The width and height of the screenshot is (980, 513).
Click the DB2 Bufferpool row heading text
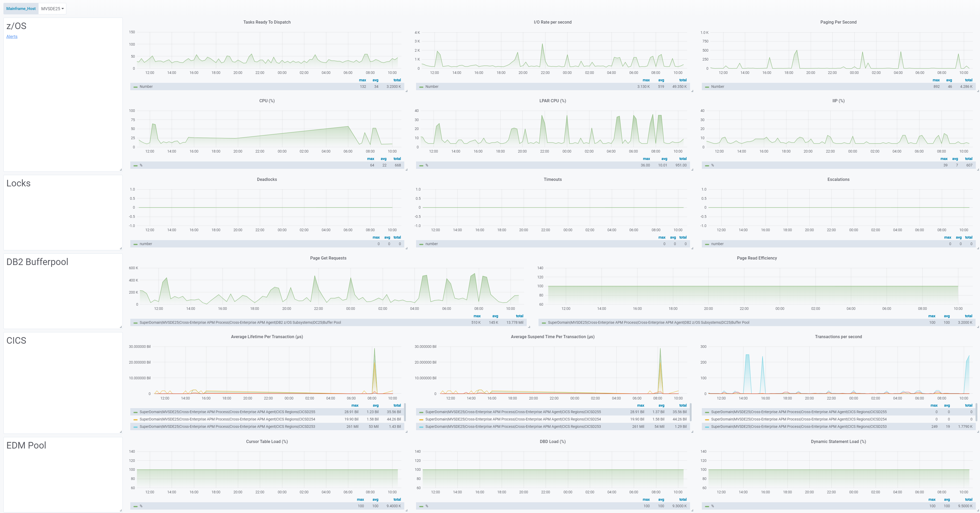point(37,262)
